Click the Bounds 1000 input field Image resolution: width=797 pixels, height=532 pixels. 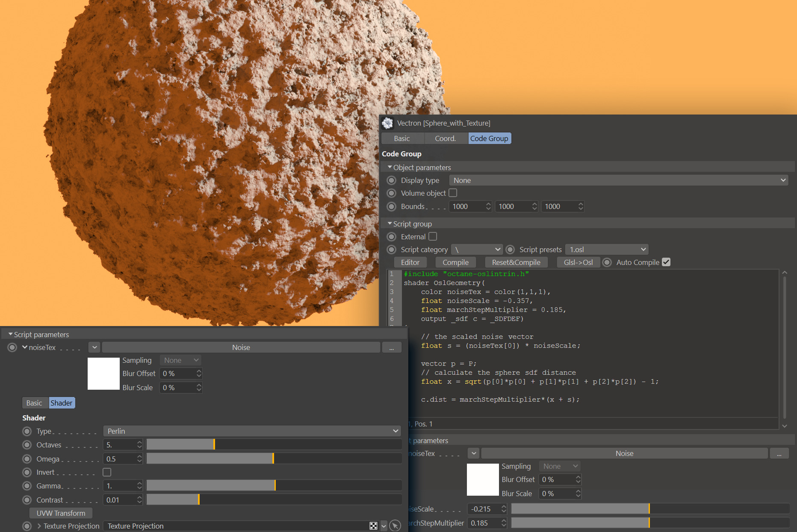466,206
